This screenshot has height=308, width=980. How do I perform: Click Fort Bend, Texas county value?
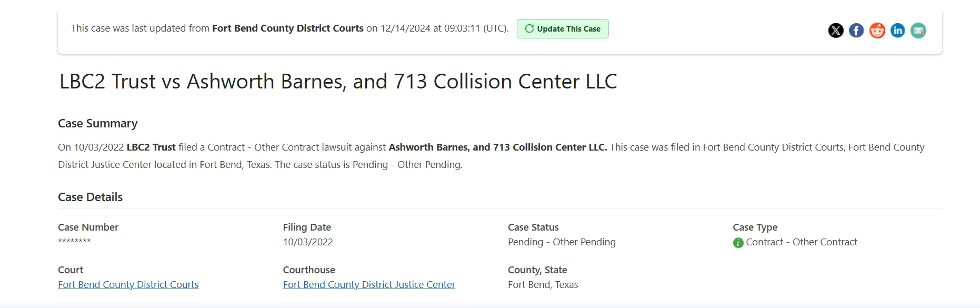coord(543,284)
